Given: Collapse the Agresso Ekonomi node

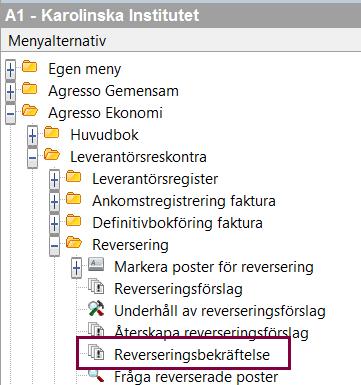Looking at the screenshot, I should (x=10, y=114).
